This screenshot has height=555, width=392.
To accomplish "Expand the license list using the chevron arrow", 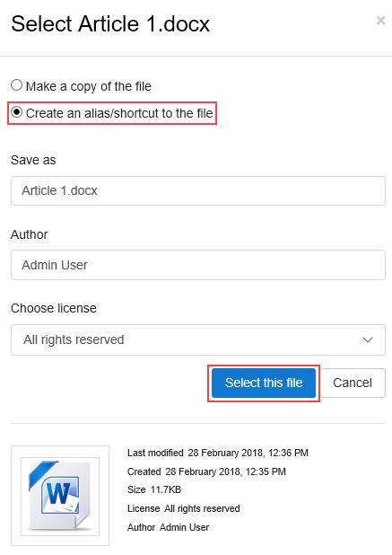I will 368,339.
